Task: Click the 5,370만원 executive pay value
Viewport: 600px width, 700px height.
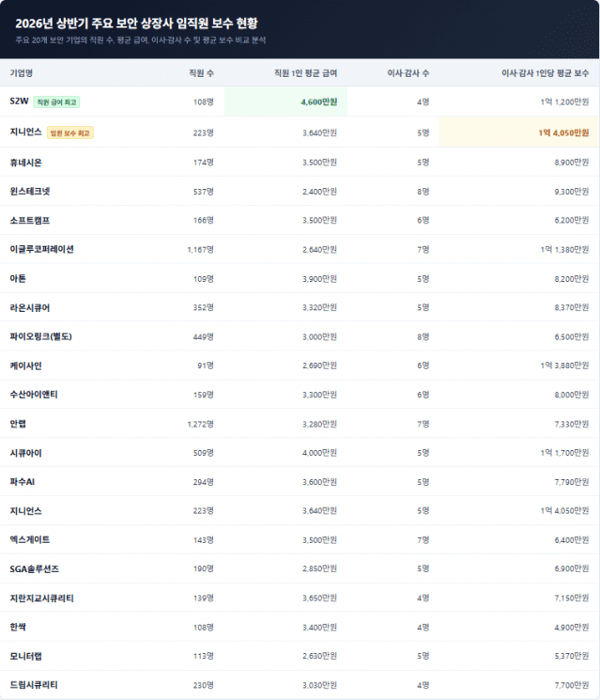Action: pos(572,656)
